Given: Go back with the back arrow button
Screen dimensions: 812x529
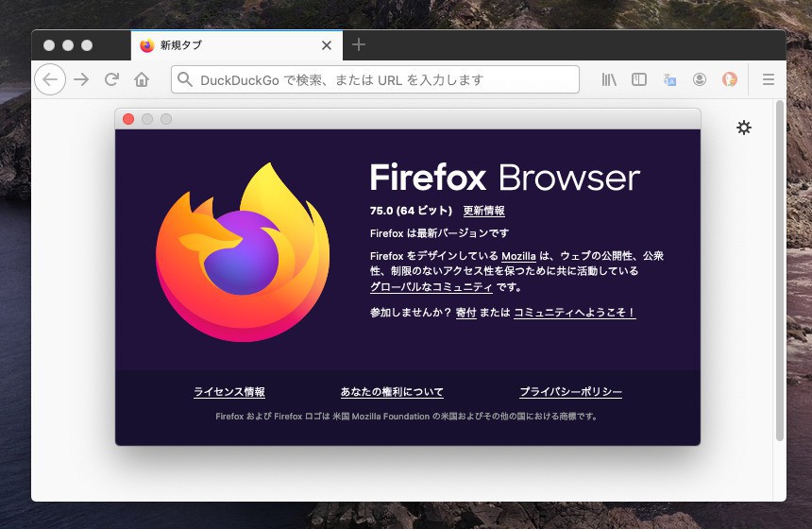Looking at the screenshot, I should 50,79.
